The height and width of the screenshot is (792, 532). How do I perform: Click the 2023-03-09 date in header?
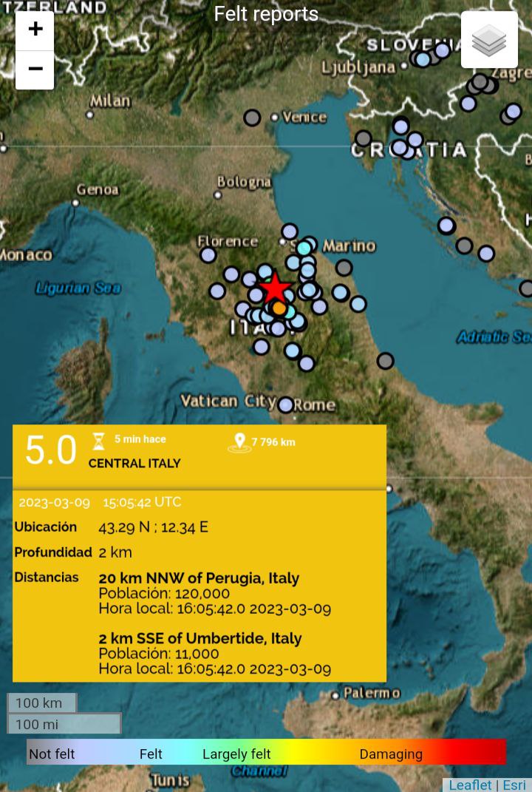pos(55,503)
